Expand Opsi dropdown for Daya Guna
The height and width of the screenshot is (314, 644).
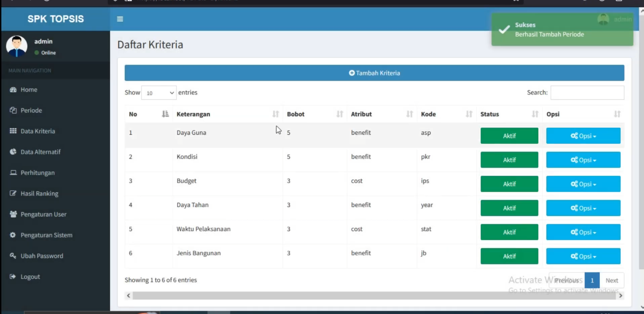[x=583, y=136]
